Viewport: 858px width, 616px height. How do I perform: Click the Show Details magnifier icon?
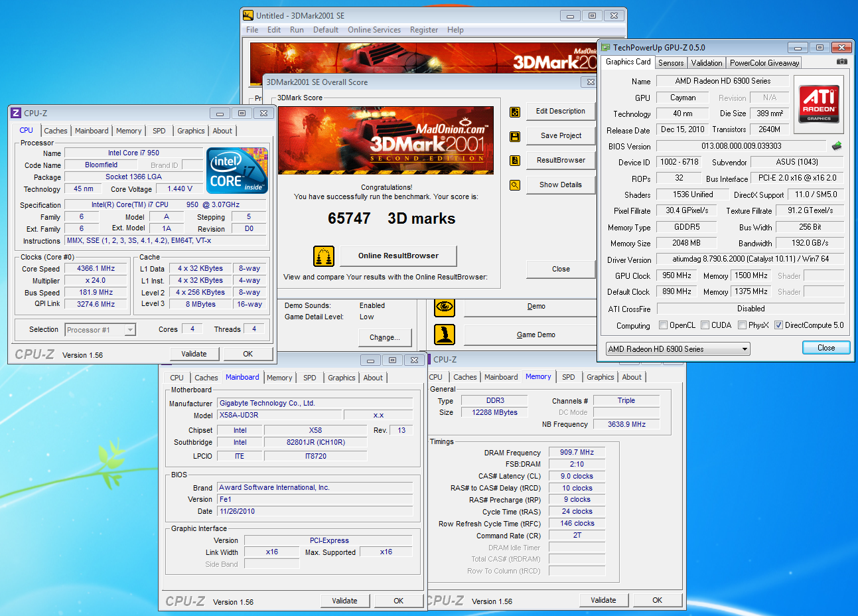pos(514,185)
